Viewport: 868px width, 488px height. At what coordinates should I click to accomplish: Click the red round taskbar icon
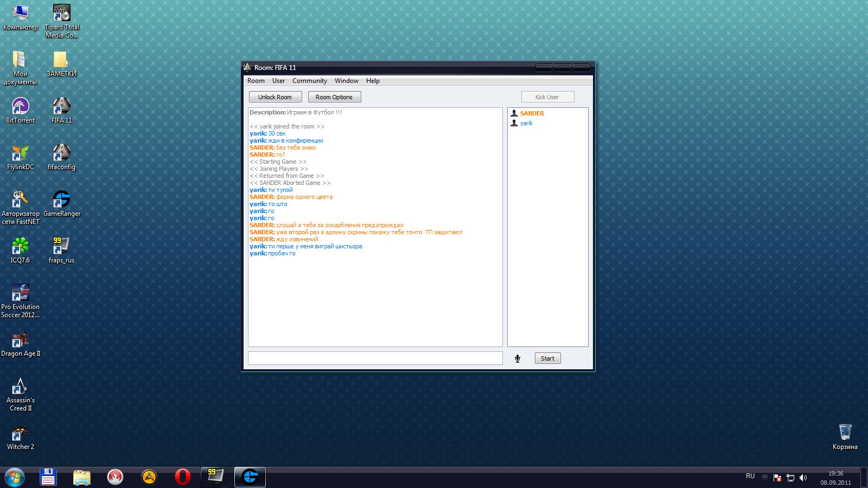pos(116,477)
